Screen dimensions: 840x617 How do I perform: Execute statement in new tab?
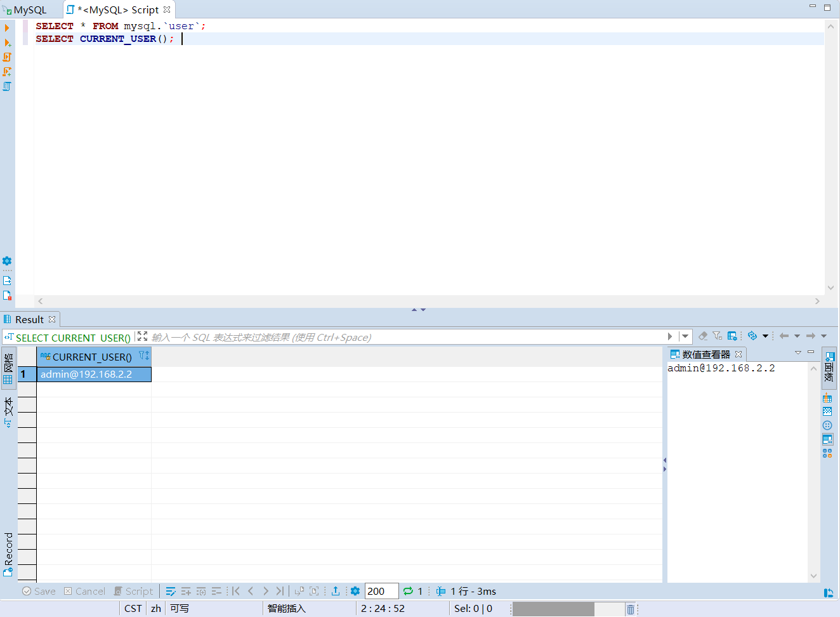click(8, 43)
